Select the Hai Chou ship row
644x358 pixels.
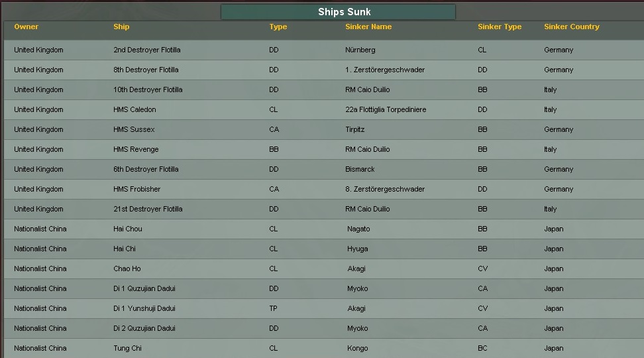(x=127, y=229)
